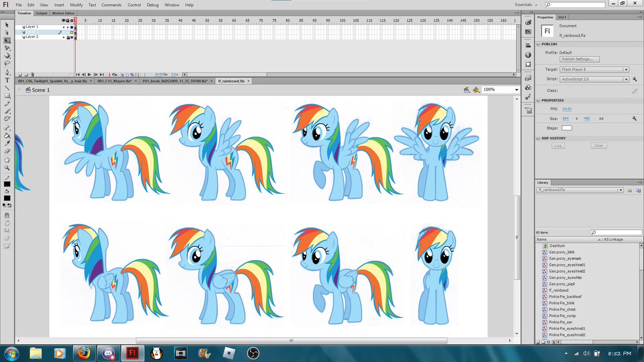Click the delete layer trash icon

[32, 75]
